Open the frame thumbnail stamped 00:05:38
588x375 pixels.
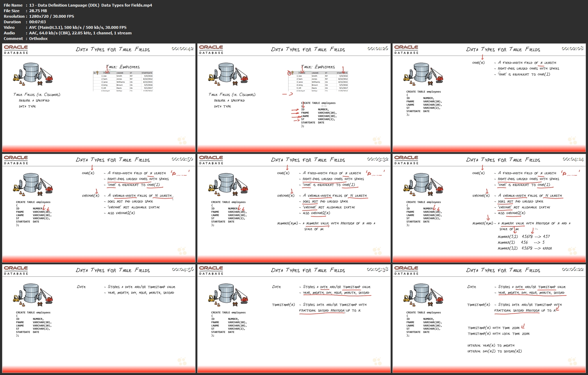(294, 318)
